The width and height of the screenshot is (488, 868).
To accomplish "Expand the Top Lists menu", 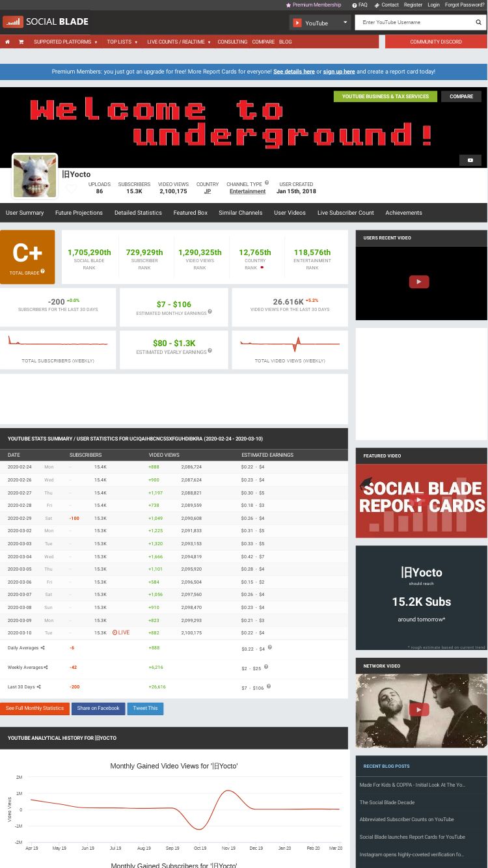I will (122, 42).
